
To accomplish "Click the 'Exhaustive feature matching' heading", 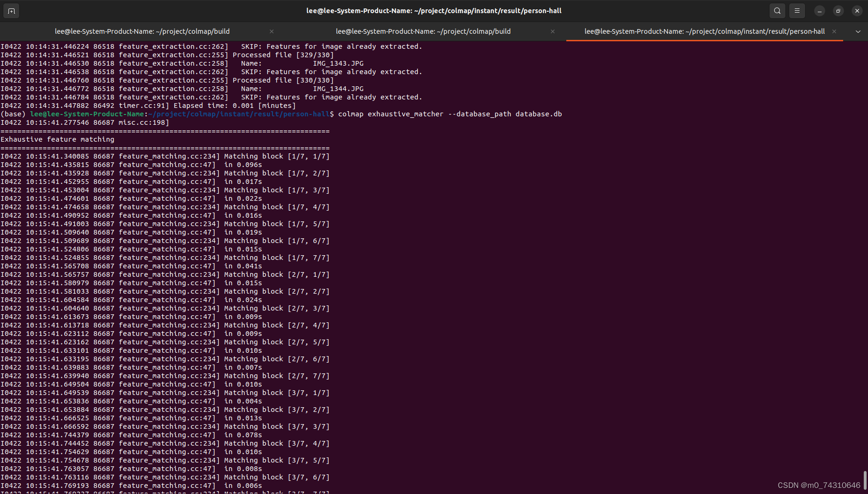I will pos(57,139).
